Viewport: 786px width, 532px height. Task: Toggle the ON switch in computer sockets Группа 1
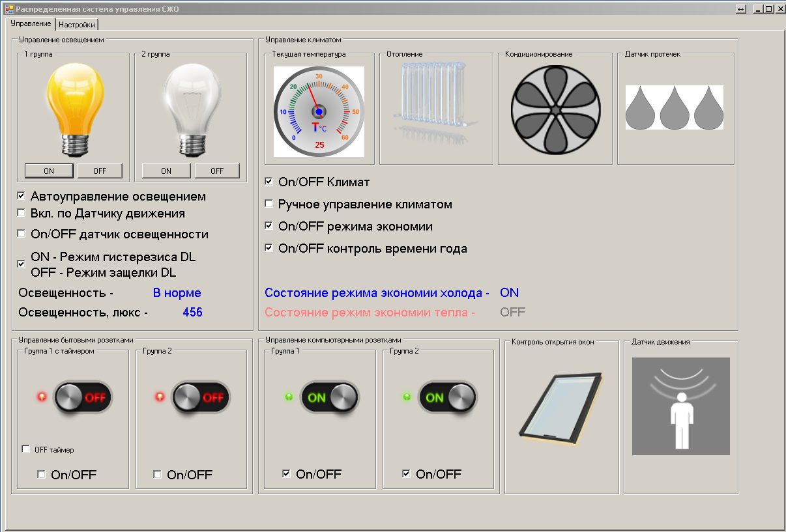pos(329,397)
